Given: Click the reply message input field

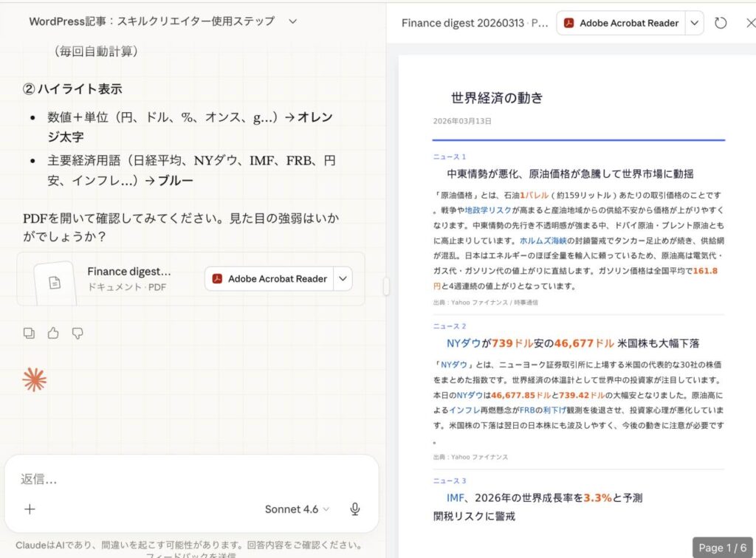Looking at the screenshot, I should [185, 479].
